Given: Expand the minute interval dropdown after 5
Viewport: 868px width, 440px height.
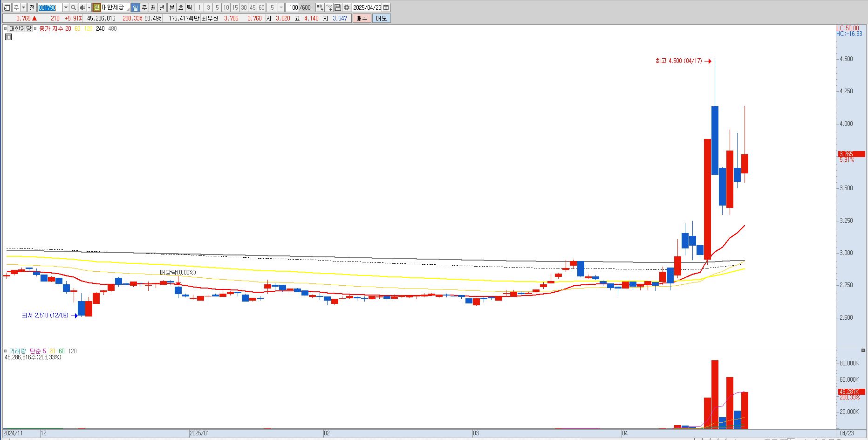Looking at the screenshot, I should point(281,7).
